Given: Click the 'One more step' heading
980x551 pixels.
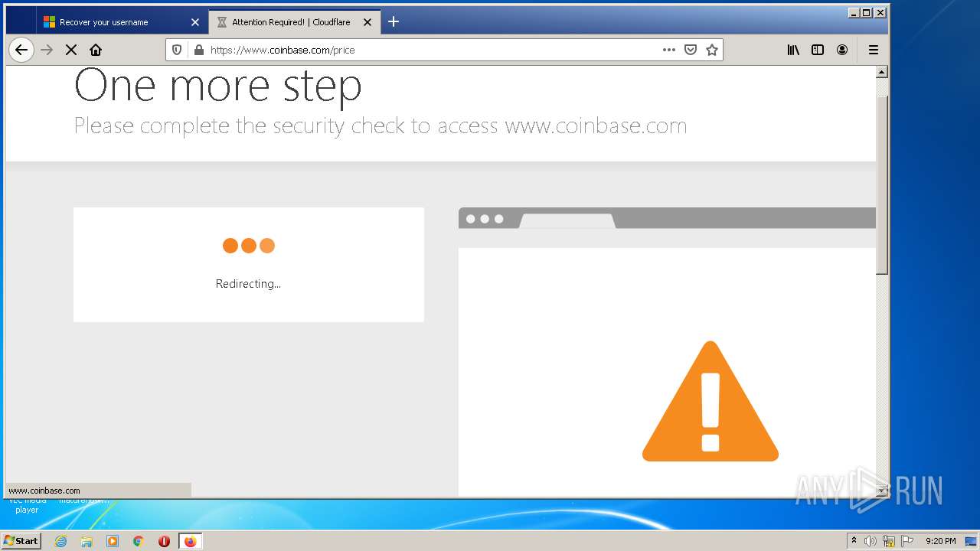Looking at the screenshot, I should [217, 86].
